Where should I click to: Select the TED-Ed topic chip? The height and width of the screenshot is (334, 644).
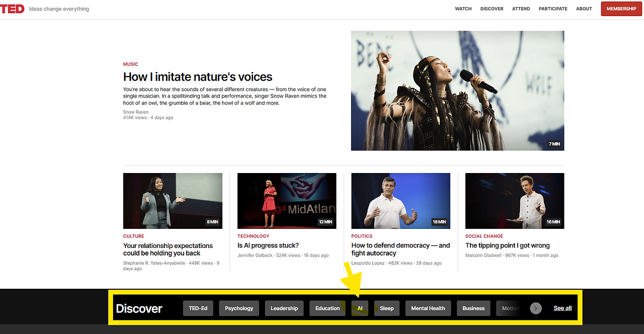click(198, 308)
